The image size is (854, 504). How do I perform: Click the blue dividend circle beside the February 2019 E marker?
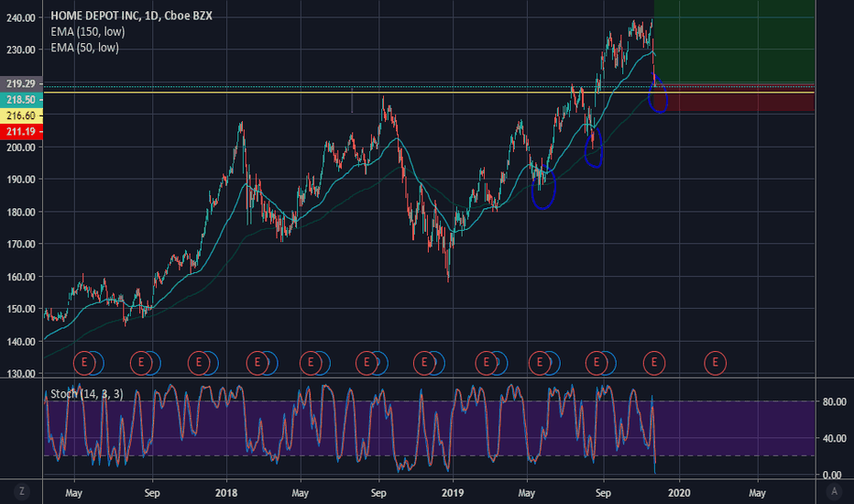click(x=502, y=363)
